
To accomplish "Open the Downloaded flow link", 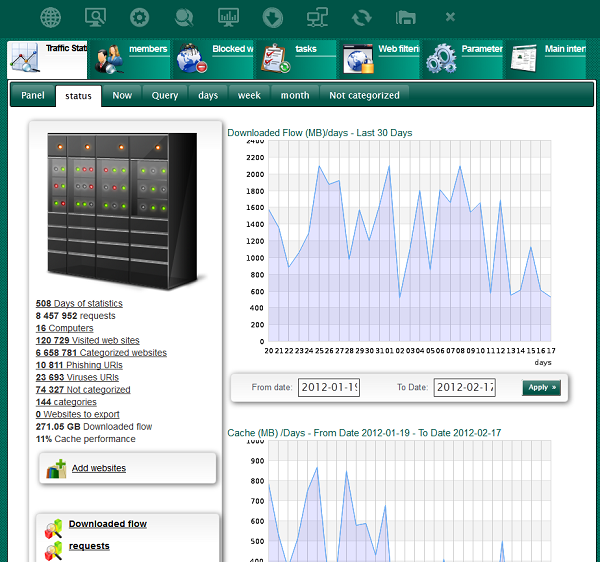I will [108, 524].
